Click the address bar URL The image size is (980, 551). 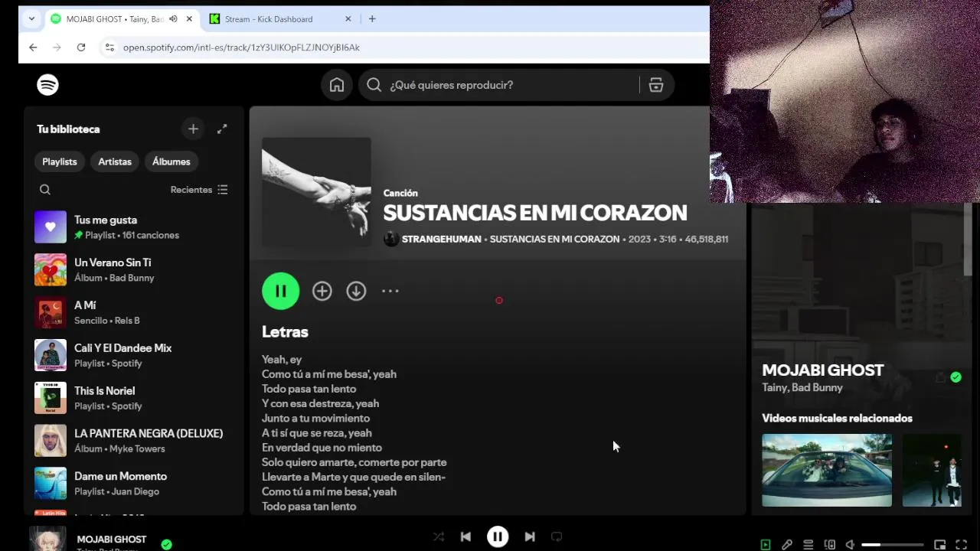(241, 47)
